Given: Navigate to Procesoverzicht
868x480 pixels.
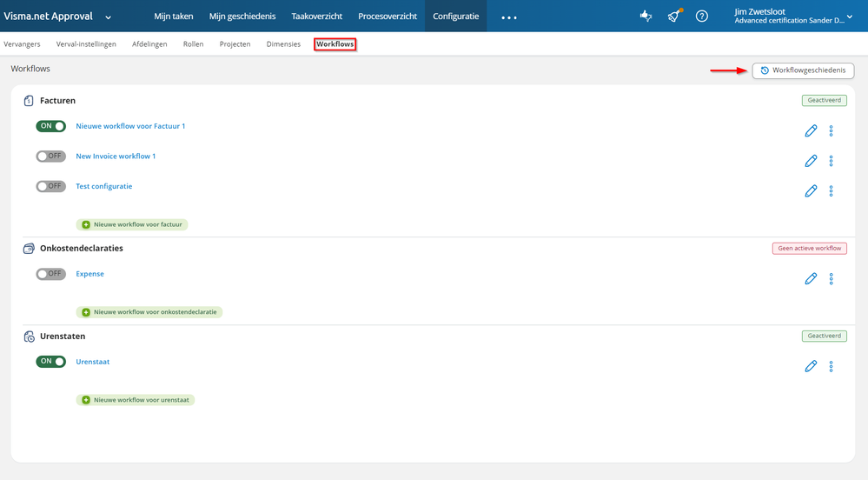Looking at the screenshot, I should tap(388, 16).
